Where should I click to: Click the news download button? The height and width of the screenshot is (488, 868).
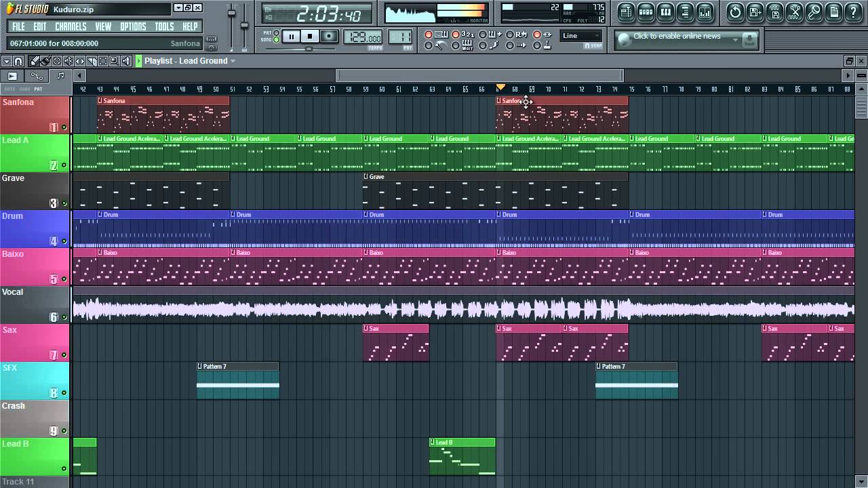point(749,40)
